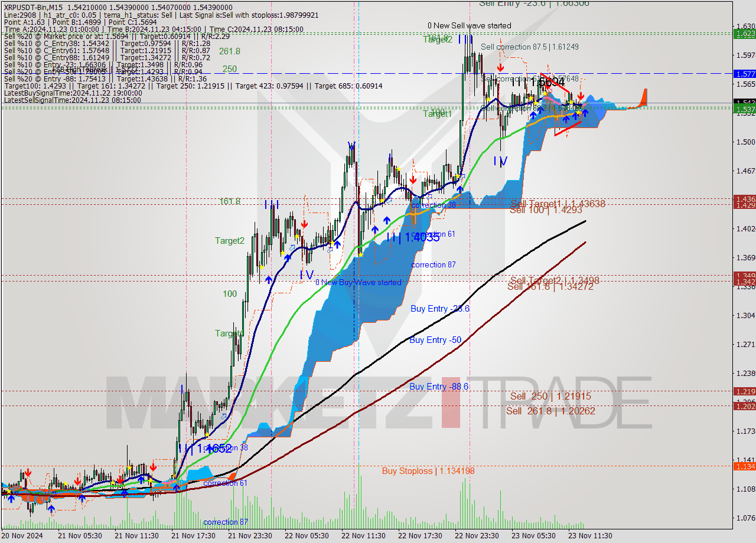The width and height of the screenshot is (756, 543).
Task: Click the '22 Nov 05:30' time axis label
Action: (307, 536)
